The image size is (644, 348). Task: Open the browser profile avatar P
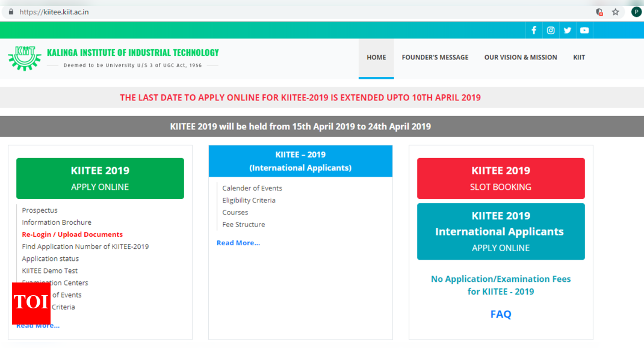(636, 12)
